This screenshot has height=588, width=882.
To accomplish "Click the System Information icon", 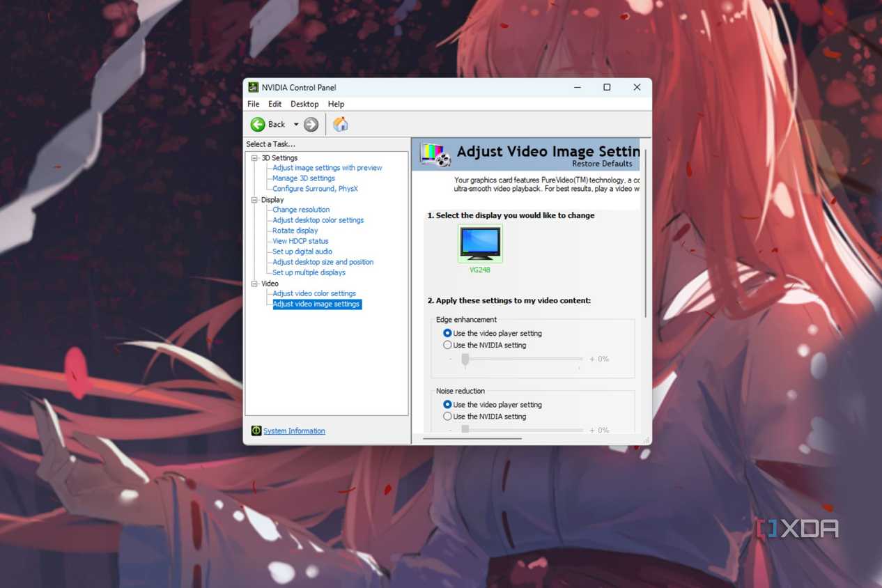I will 256,431.
